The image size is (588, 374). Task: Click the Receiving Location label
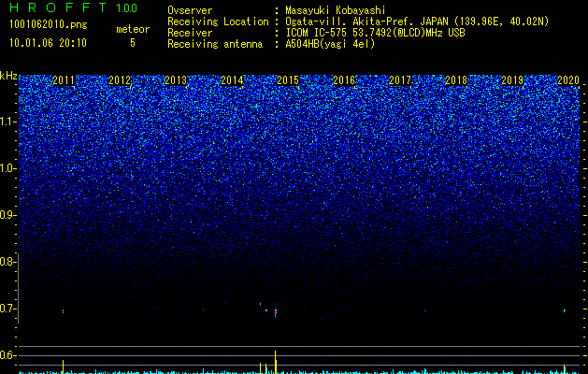[x=218, y=22]
